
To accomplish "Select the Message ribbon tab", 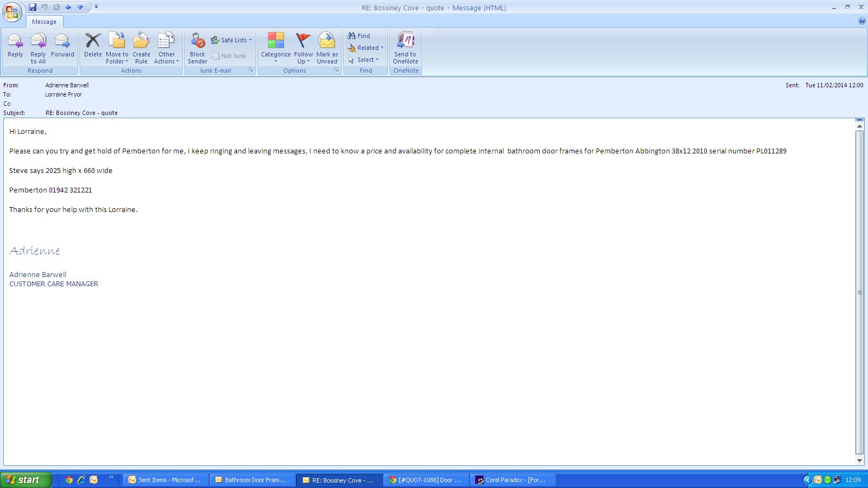I will (44, 22).
